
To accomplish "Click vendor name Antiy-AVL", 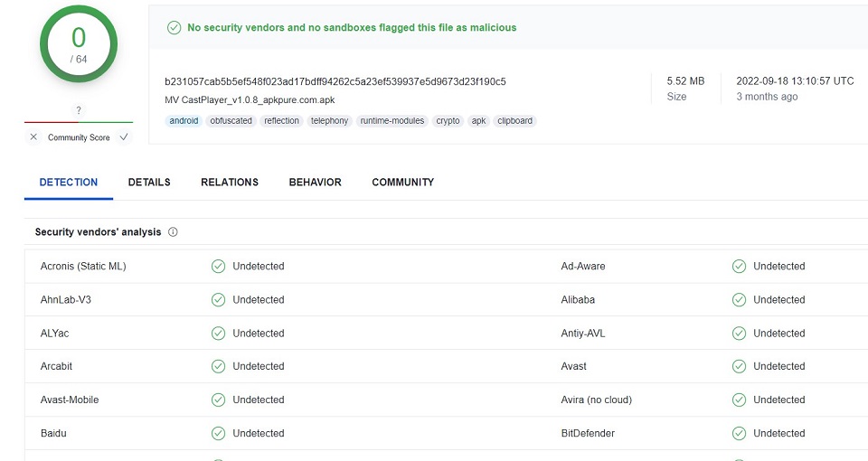I will 583,334.
